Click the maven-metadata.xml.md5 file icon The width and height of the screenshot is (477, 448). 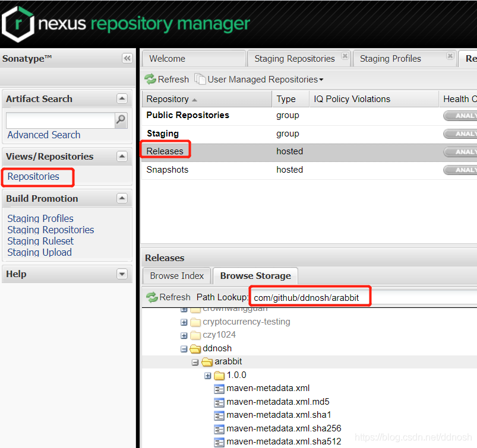pos(219,402)
